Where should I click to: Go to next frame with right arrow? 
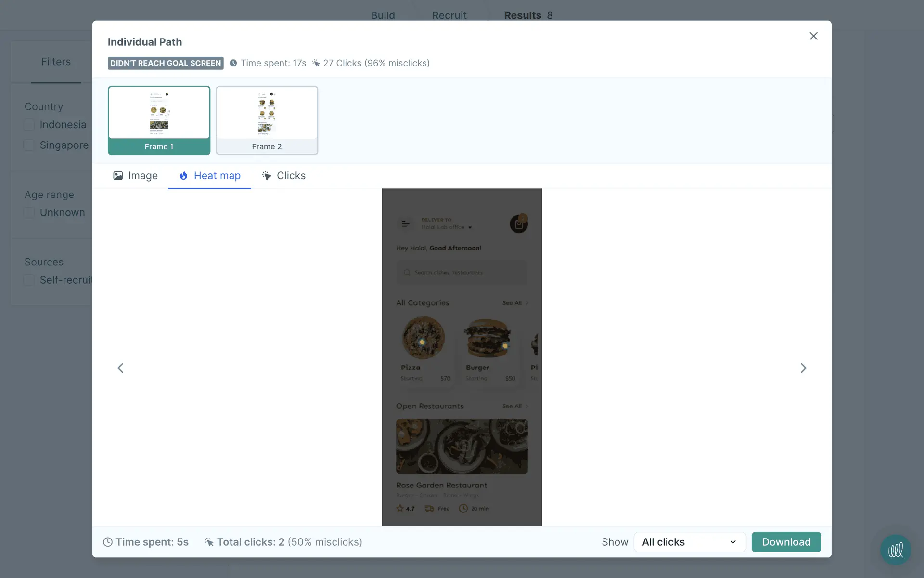[x=803, y=368]
